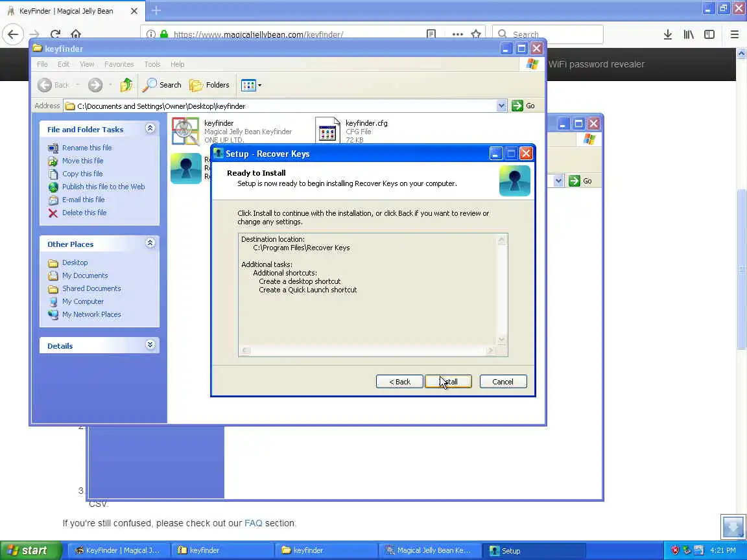747x560 pixels.
Task: Open Firefox library icon
Action: coord(689,34)
